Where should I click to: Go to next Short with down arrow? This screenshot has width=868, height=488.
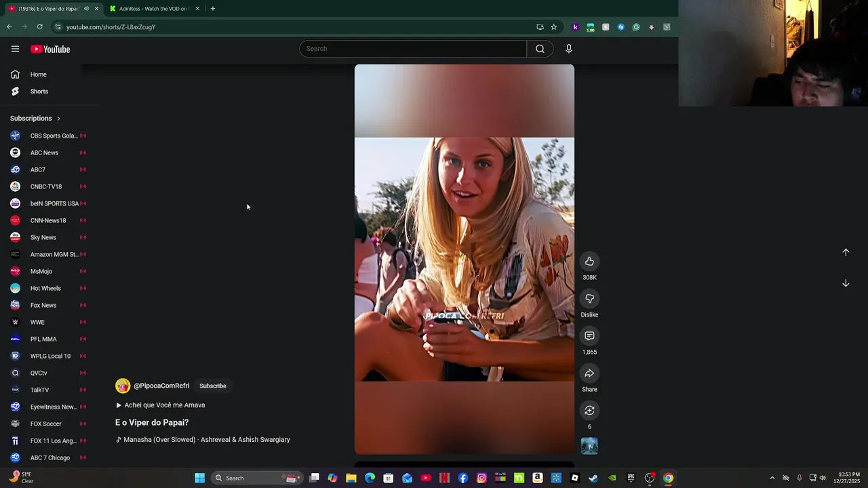(846, 283)
